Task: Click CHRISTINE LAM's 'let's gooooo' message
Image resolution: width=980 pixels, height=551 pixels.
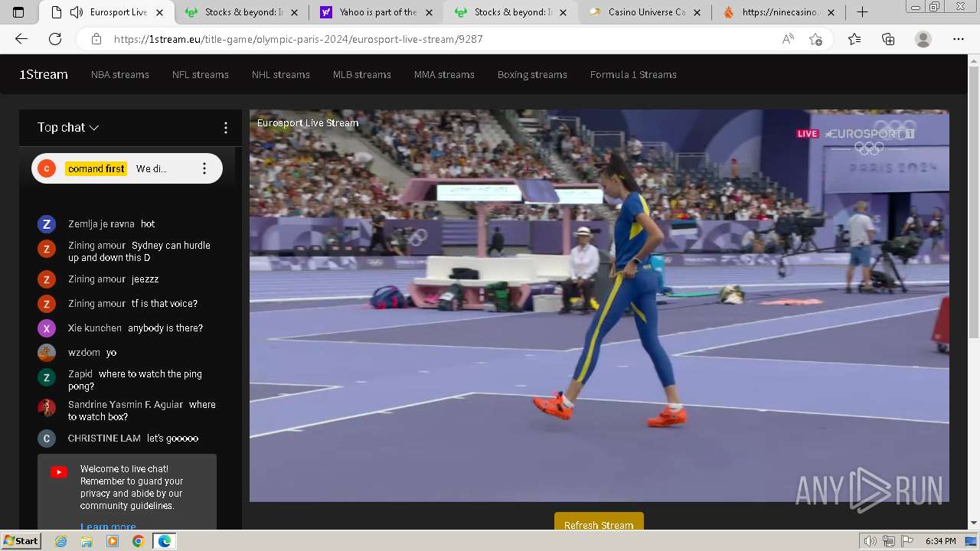Action: click(172, 439)
